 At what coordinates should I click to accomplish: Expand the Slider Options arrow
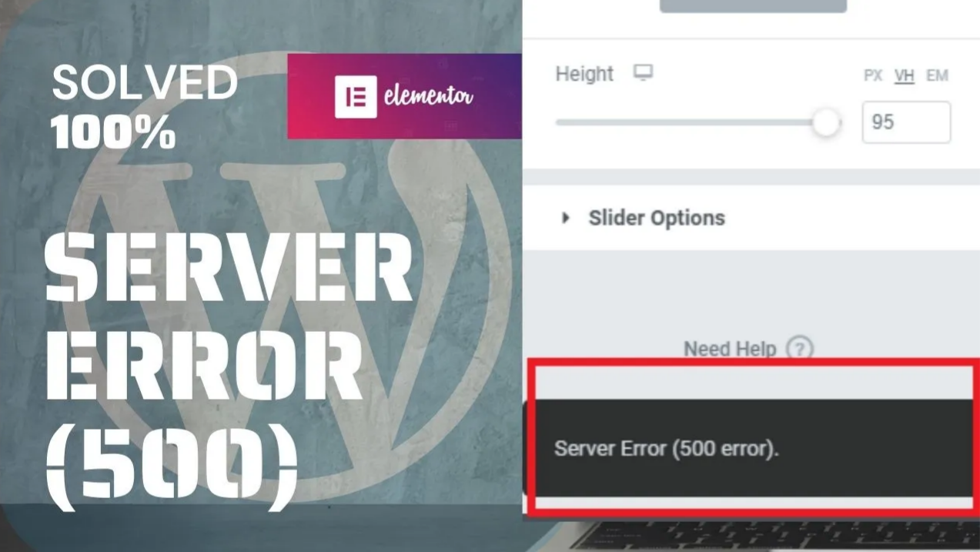[566, 218]
